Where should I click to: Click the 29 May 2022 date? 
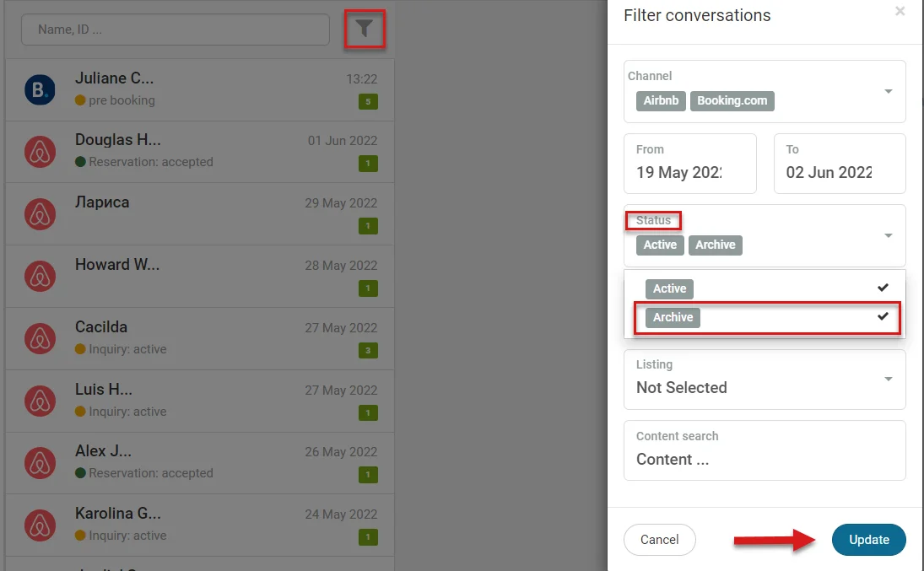tap(341, 203)
